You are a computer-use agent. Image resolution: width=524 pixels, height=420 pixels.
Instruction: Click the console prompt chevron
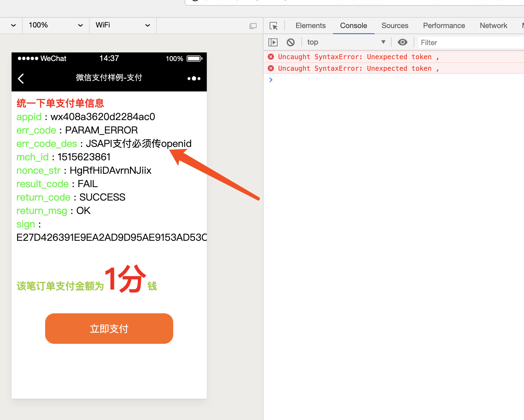271,80
